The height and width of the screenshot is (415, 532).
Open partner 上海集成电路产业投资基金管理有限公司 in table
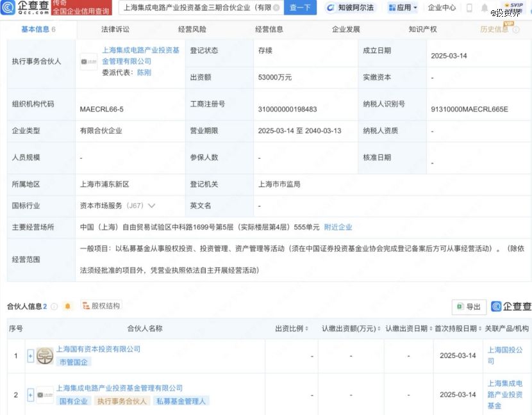click(x=119, y=388)
